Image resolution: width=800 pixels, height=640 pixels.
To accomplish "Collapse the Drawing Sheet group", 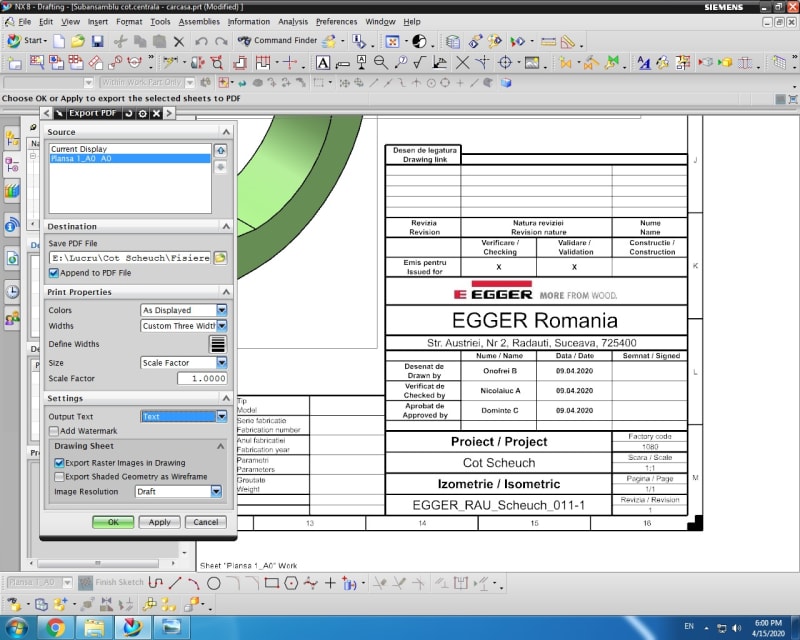I will (220, 446).
